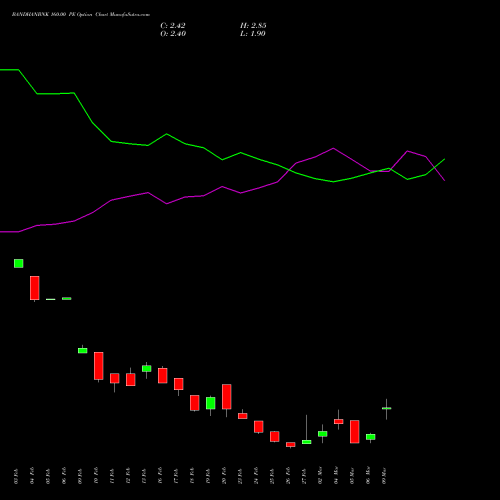Select the 09 Mar date label
This screenshot has height=500, width=500.
[384, 476]
